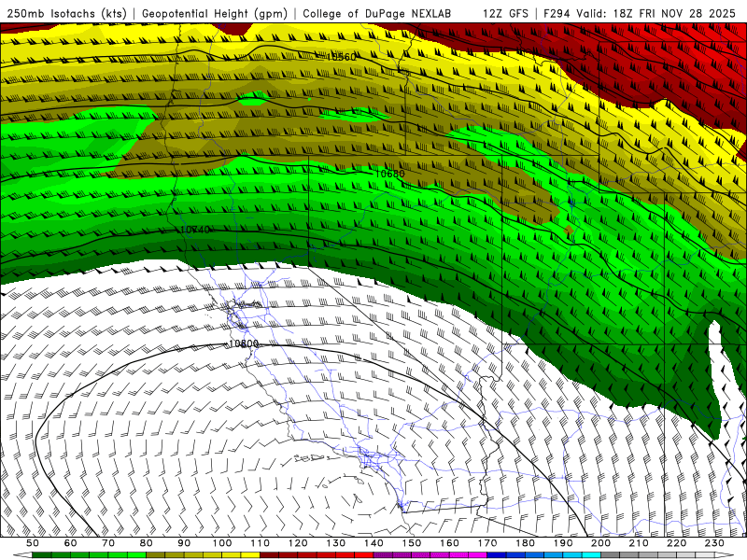The image size is (747, 560).
Task: Click the 50 value on the color scale
Action: pyautogui.click(x=33, y=543)
